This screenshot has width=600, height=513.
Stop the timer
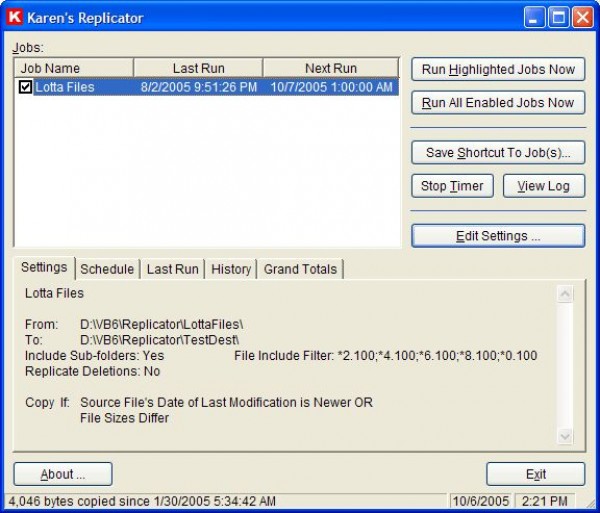pos(452,186)
